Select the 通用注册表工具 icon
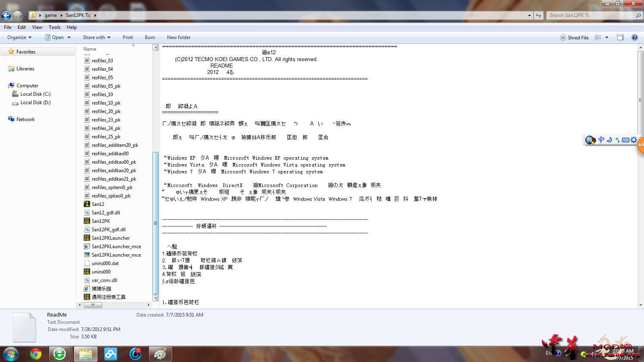644x362 pixels. click(x=87, y=297)
